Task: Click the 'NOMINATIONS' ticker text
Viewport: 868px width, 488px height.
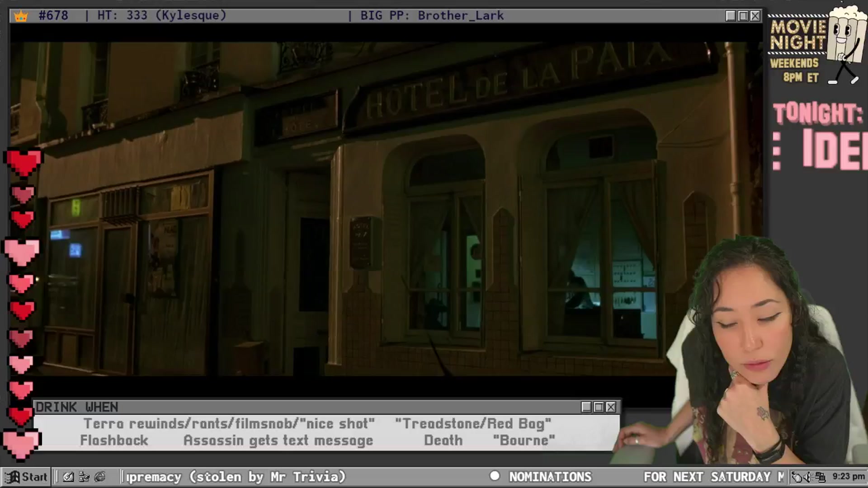Action: 550,477
